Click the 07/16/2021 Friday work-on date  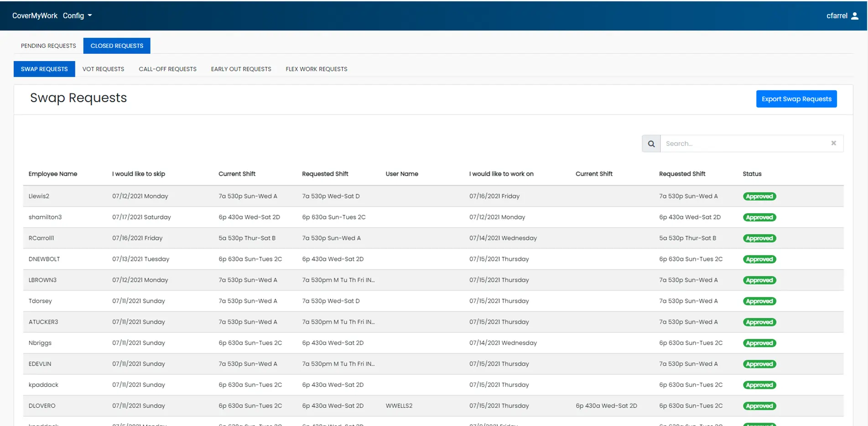494,196
